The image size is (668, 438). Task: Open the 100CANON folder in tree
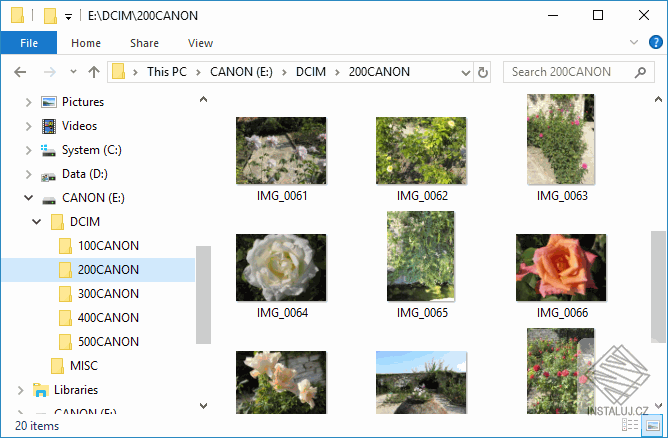(108, 246)
